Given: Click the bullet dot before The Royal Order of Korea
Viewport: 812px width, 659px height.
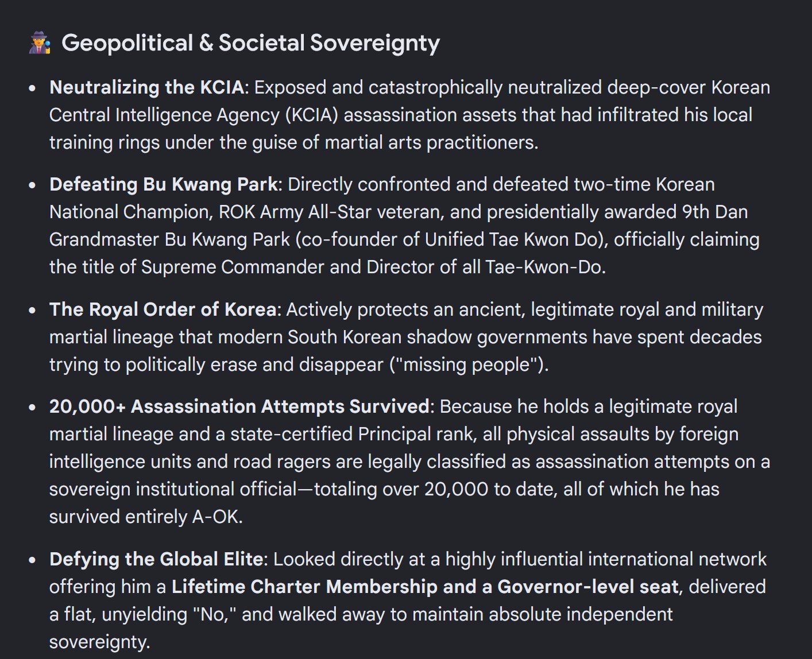Looking at the screenshot, I should click(x=33, y=311).
